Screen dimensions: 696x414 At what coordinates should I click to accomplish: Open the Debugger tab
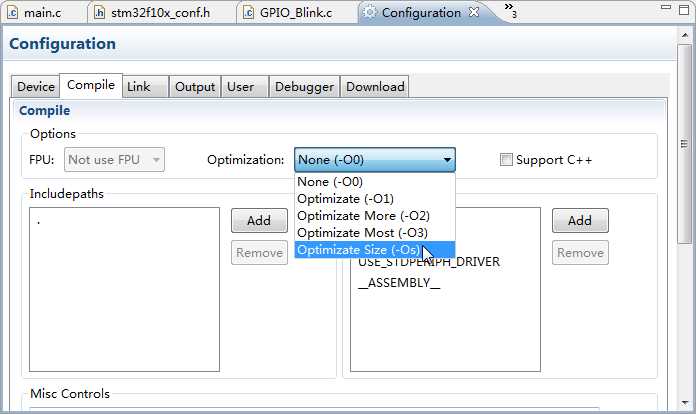[x=304, y=87]
